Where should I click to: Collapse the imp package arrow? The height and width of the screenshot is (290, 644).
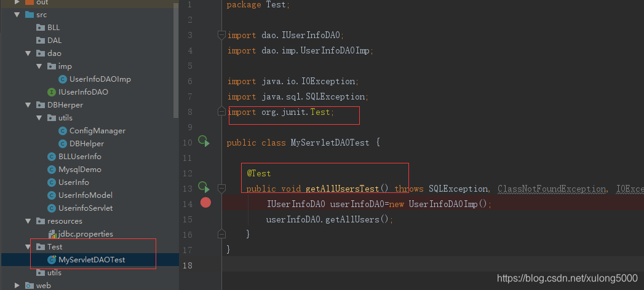(x=39, y=66)
